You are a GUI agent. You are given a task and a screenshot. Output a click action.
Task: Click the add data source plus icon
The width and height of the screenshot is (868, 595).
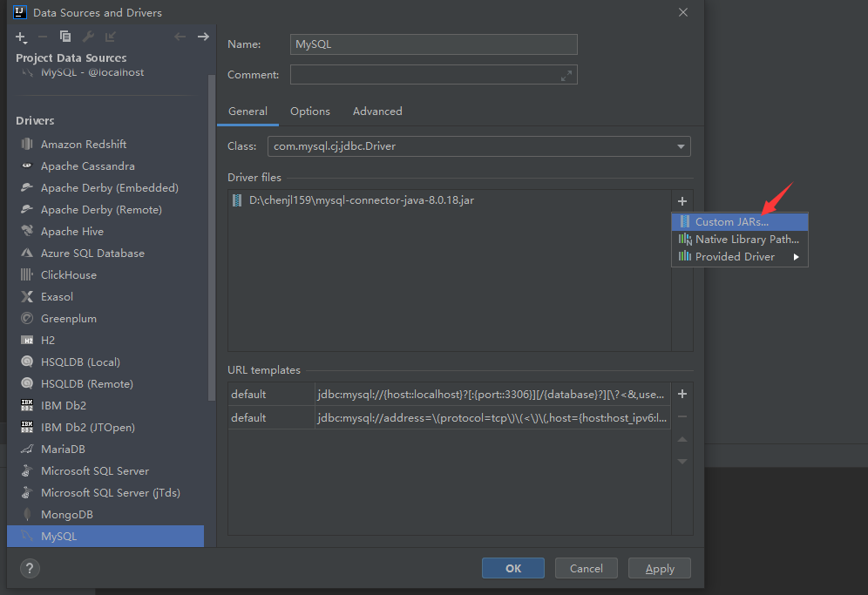coord(20,37)
